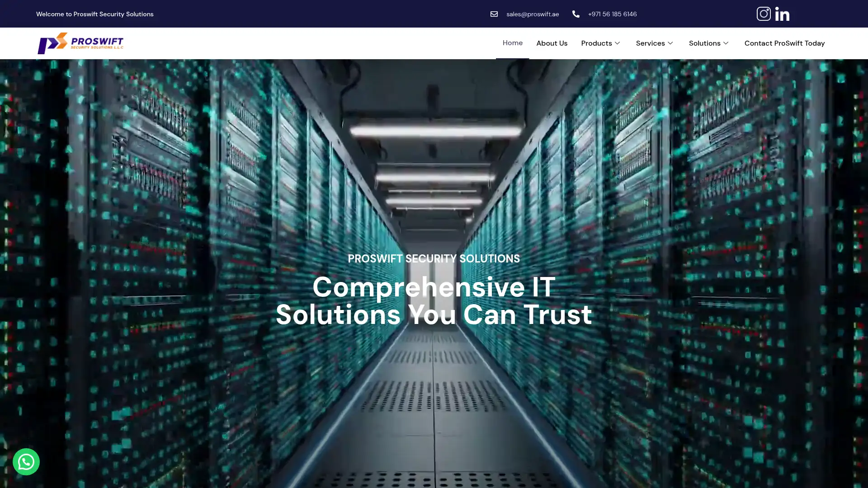Expand the Services dropdown

coord(651,43)
